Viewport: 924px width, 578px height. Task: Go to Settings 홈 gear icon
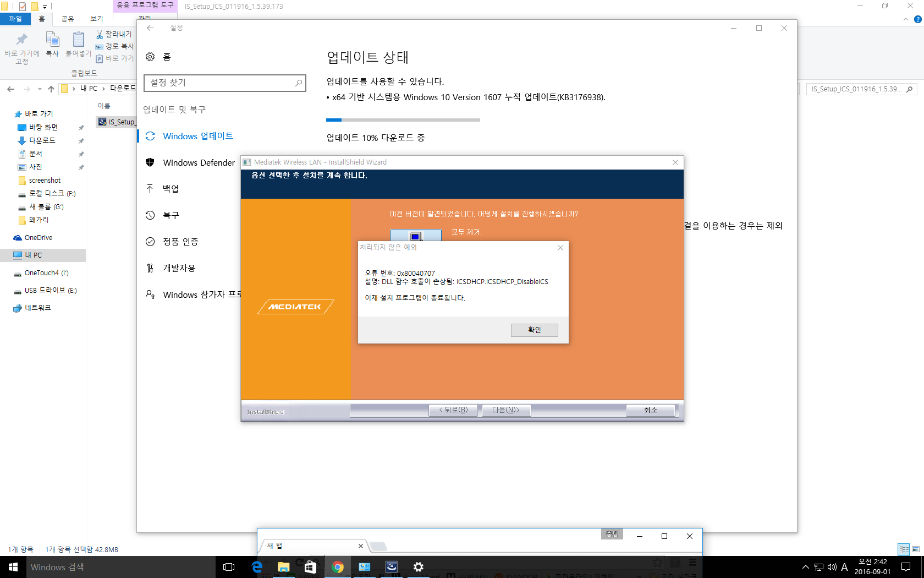click(x=150, y=57)
